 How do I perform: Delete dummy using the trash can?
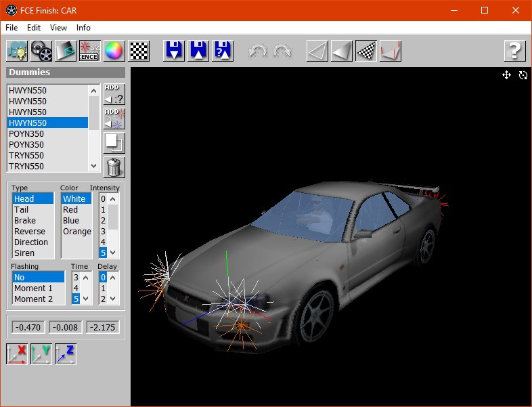(x=114, y=167)
